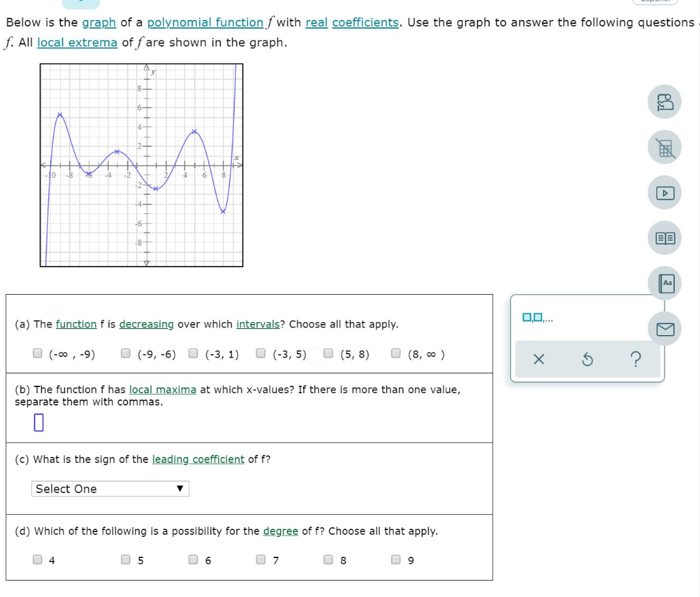Open the Select One dropdown in part (c)
The height and width of the screenshot is (597, 700).
tap(110, 488)
